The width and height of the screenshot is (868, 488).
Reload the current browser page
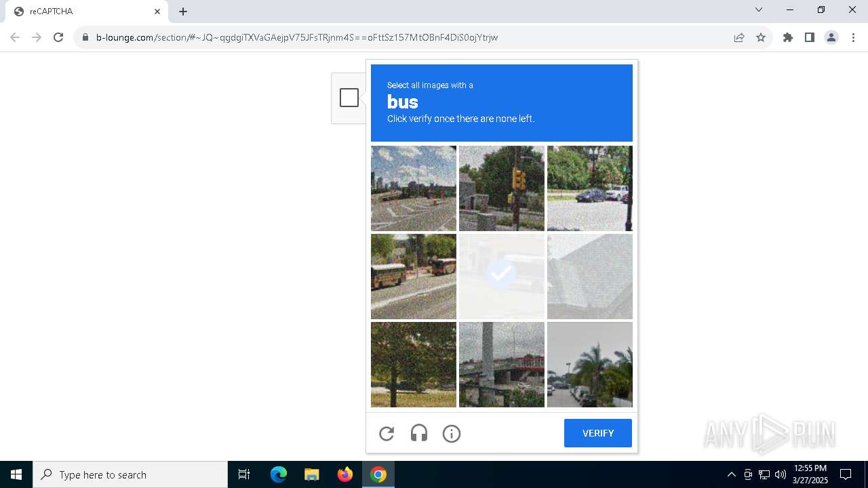tap(58, 37)
